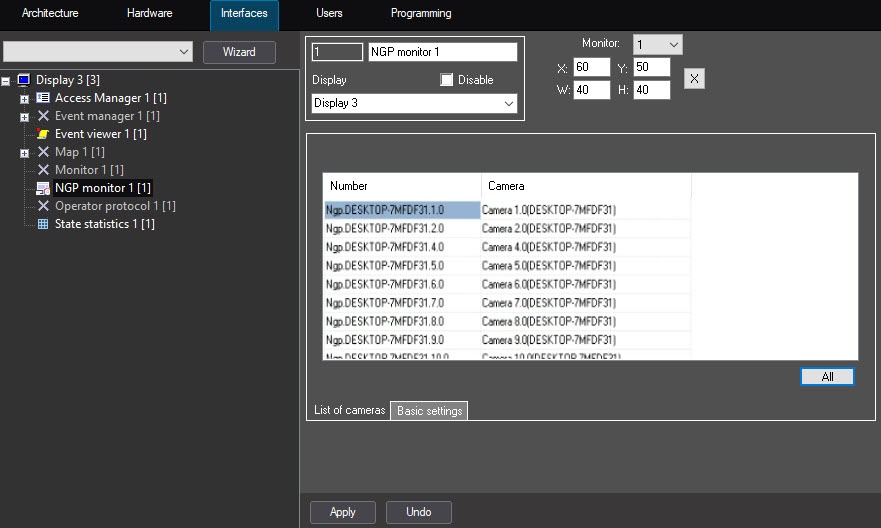Click the Apply button
Image resolution: width=881 pixels, height=528 pixels.
pyautogui.click(x=343, y=512)
